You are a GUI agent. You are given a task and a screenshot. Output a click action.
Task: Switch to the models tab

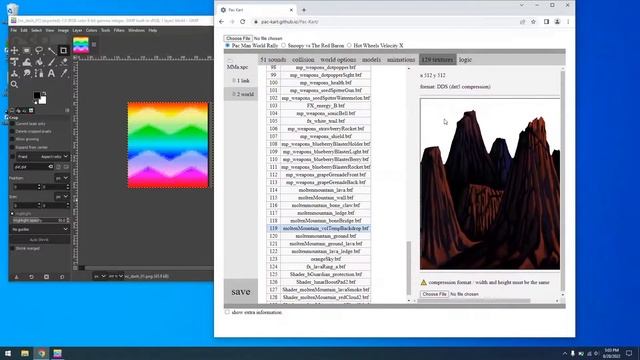(x=371, y=60)
